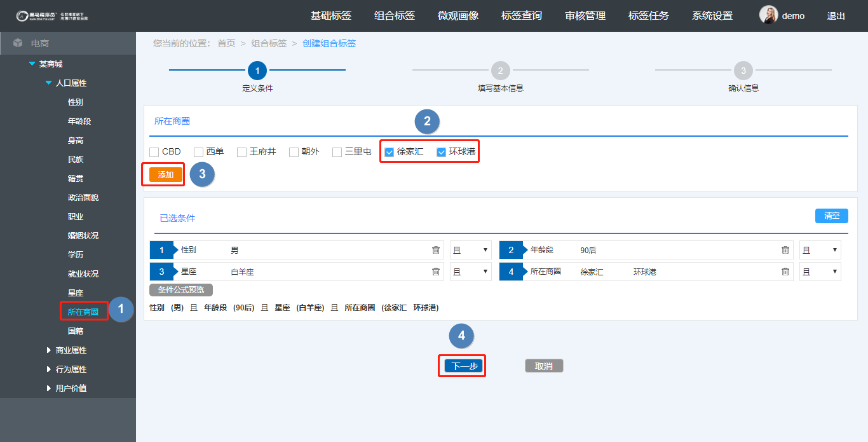This screenshot has height=442, width=868.
Task: Open the demo user avatar
Action: point(768,15)
